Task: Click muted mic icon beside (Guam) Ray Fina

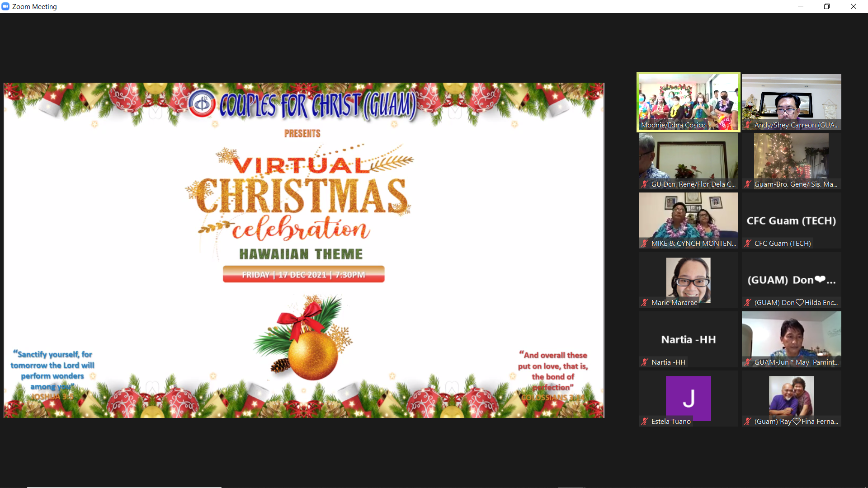Action: pos(748,422)
